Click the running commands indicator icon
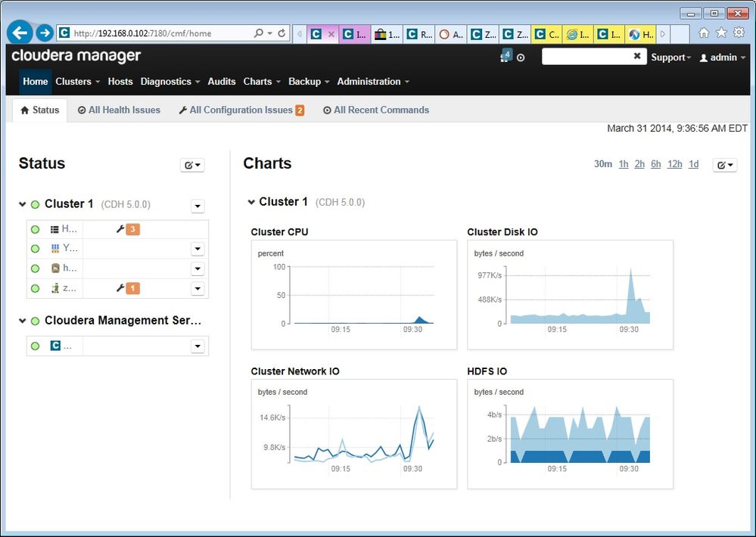Viewport: 756px width, 537px height. tap(521, 57)
